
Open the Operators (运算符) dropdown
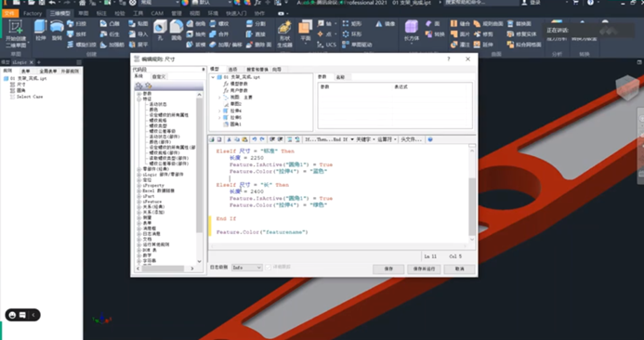tap(387, 139)
